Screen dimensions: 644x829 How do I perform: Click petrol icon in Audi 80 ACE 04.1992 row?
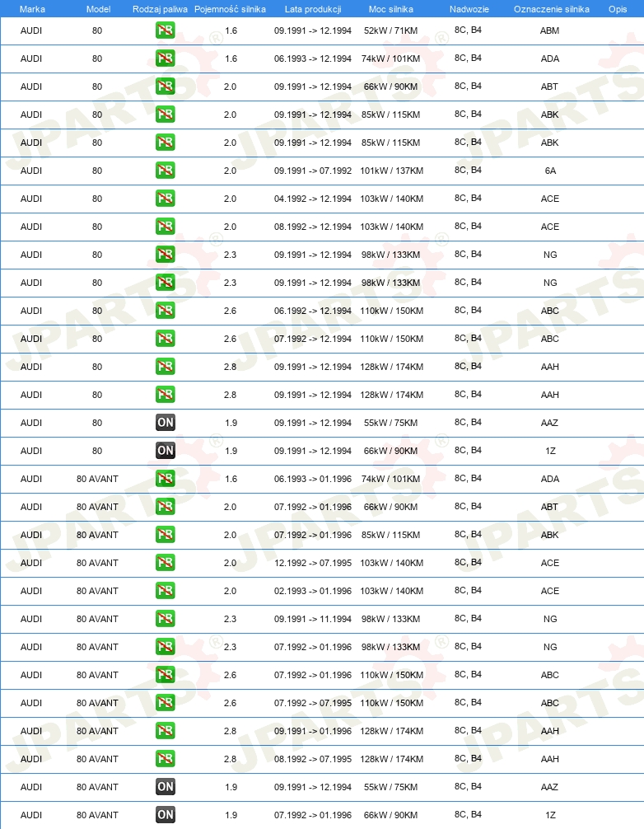pos(166,199)
